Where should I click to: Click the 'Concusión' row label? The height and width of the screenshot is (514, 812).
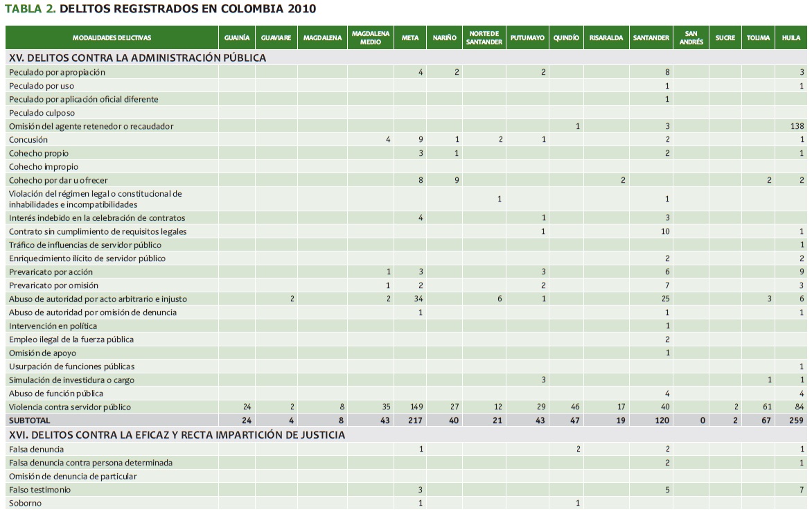(x=28, y=140)
